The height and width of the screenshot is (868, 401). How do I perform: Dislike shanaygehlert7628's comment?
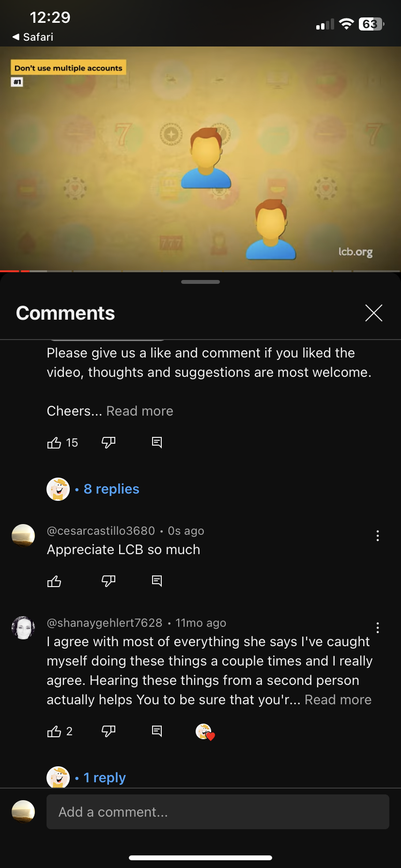tap(108, 731)
